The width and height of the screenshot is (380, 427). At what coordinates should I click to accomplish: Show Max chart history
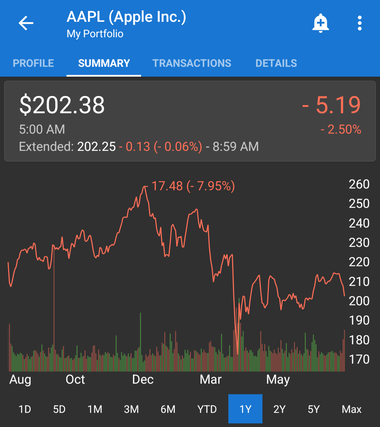(351, 409)
